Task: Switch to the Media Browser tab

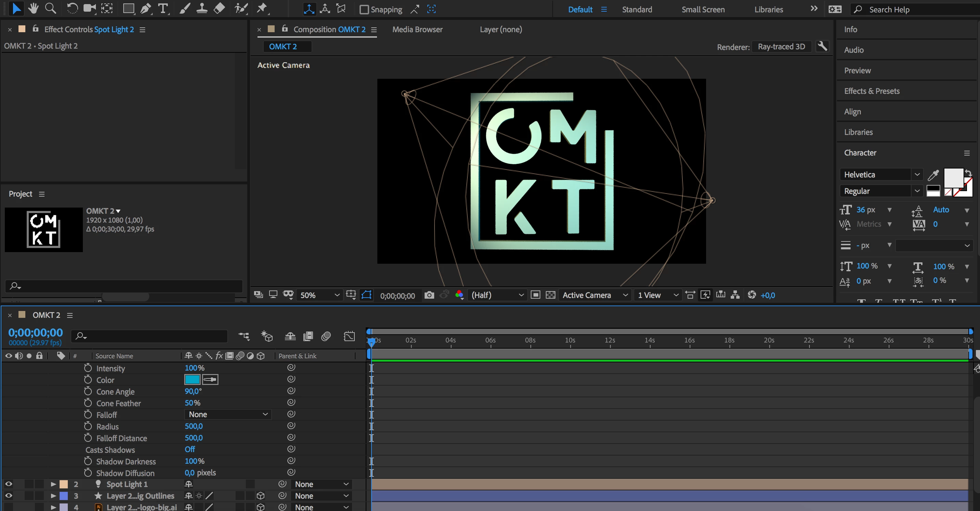Action: [x=417, y=29]
